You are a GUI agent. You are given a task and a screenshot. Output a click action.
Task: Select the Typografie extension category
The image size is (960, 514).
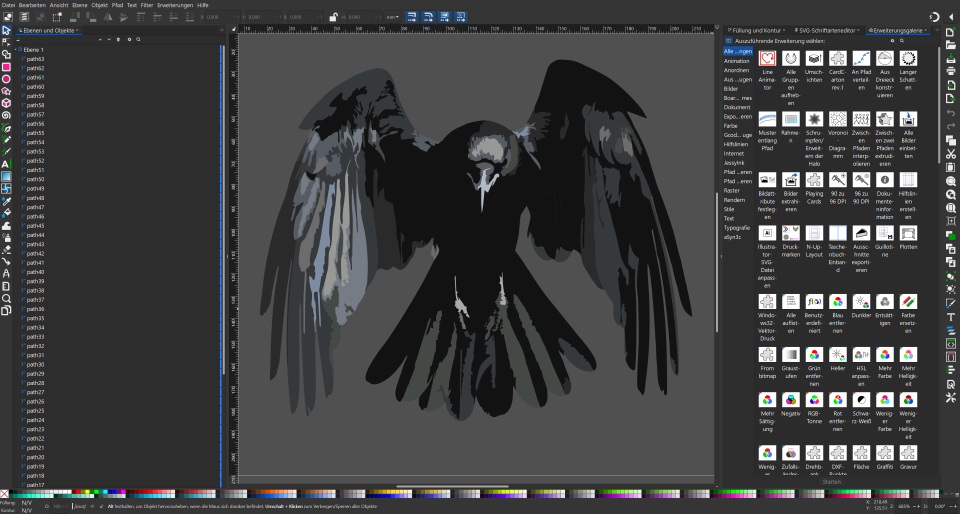click(737, 228)
